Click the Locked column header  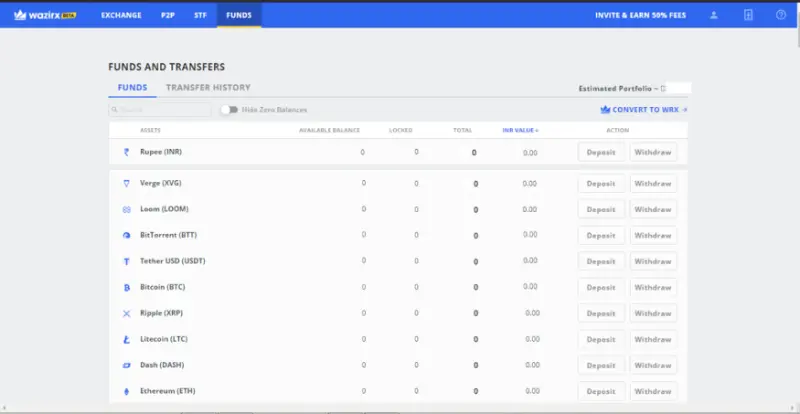tap(401, 130)
